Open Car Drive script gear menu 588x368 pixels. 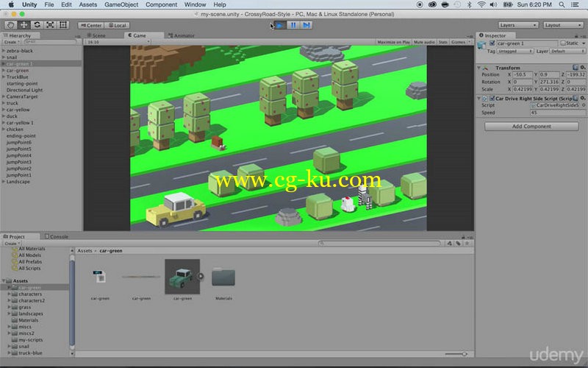[x=583, y=99]
